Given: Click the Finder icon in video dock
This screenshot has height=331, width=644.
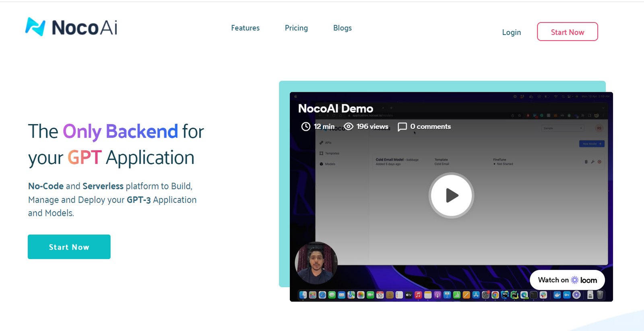Looking at the screenshot, I should coord(303,295).
